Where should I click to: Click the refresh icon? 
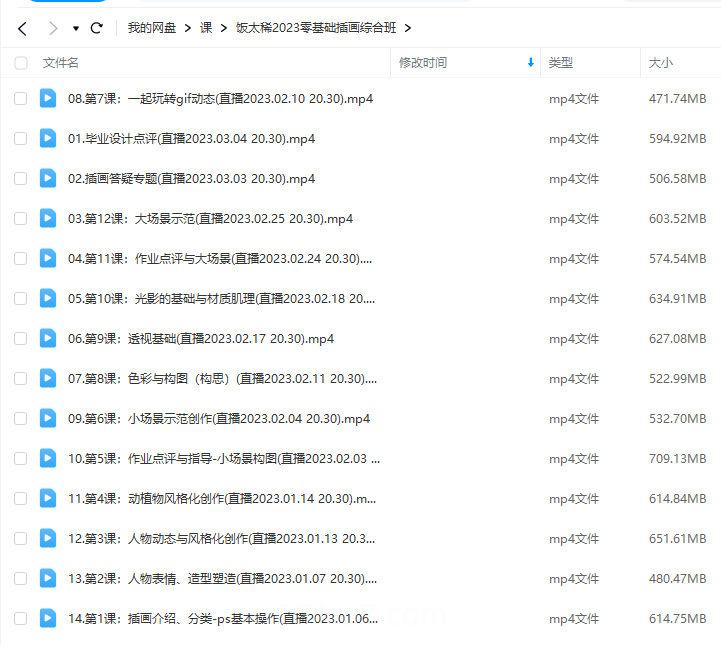pyautogui.click(x=97, y=28)
